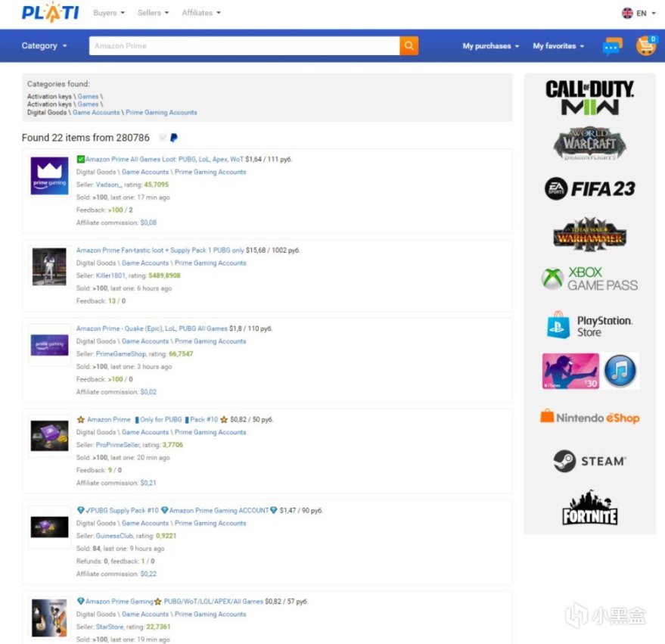Open the Fortnite banner

(589, 507)
